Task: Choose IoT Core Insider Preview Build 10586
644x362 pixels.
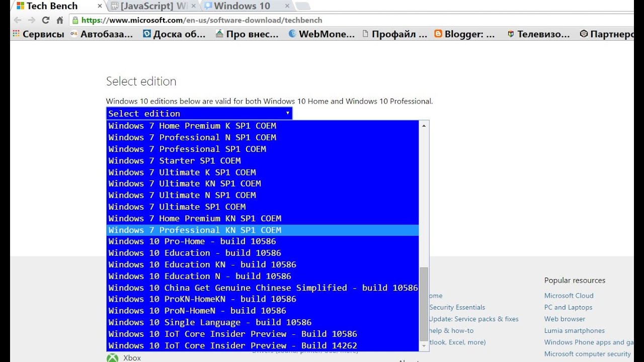Action: pos(263,334)
